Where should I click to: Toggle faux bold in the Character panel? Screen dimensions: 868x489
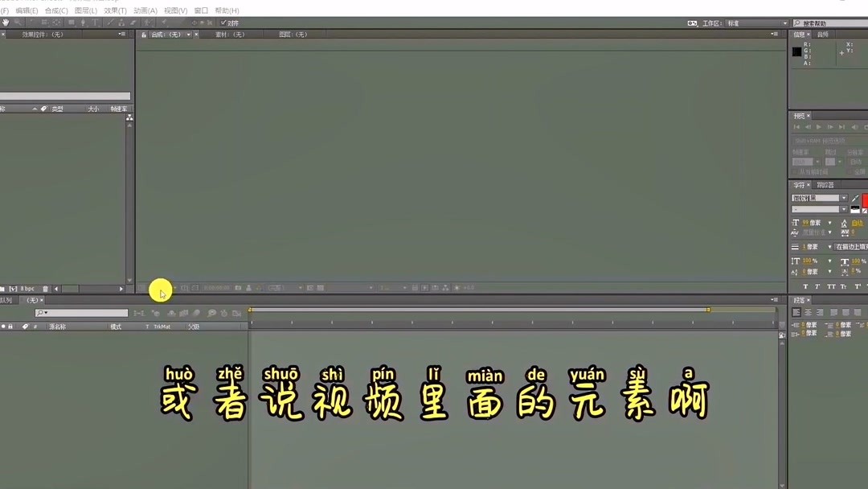point(805,286)
